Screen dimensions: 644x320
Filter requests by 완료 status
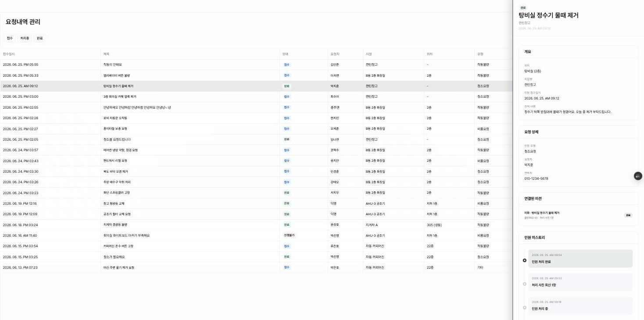(x=40, y=38)
